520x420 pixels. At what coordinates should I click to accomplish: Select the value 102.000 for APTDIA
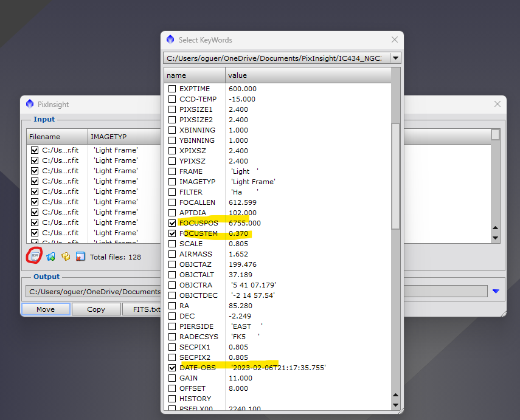(x=243, y=213)
